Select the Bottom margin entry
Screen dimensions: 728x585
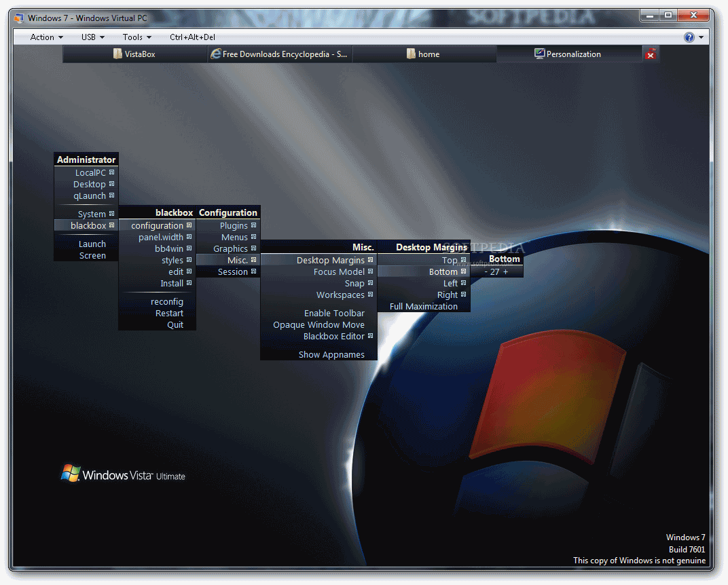click(x=424, y=272)
